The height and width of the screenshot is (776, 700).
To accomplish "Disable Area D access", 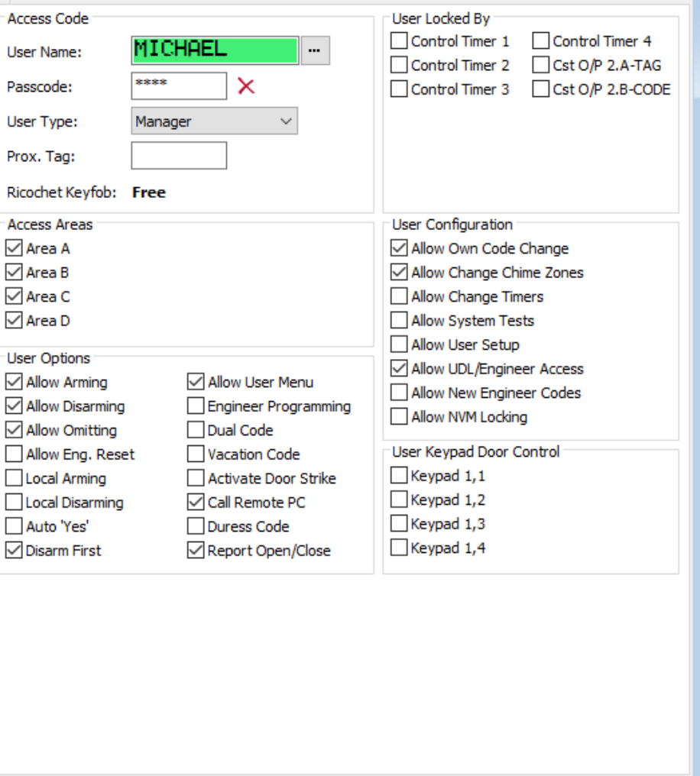I will click(14, 321).
